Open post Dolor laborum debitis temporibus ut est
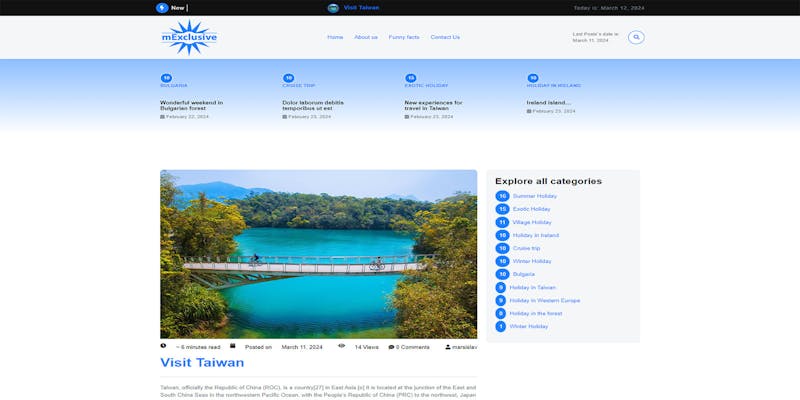800x400 pixels. tap(313, 105)
